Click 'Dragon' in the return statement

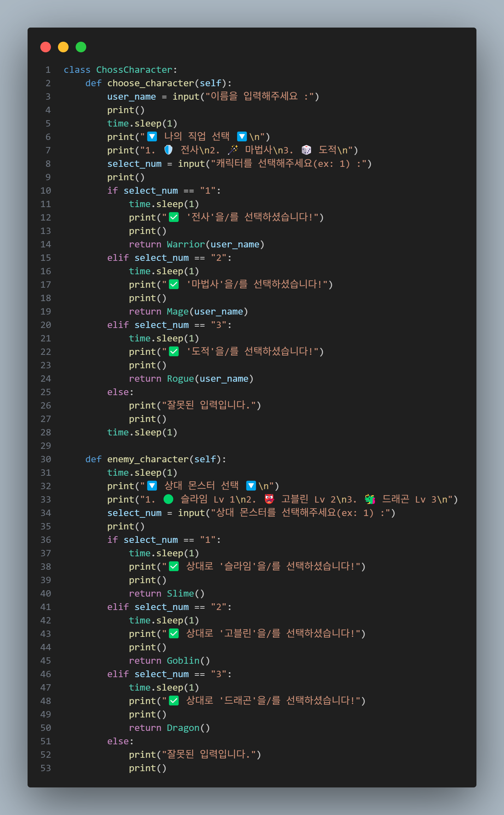tap(183, 728)
